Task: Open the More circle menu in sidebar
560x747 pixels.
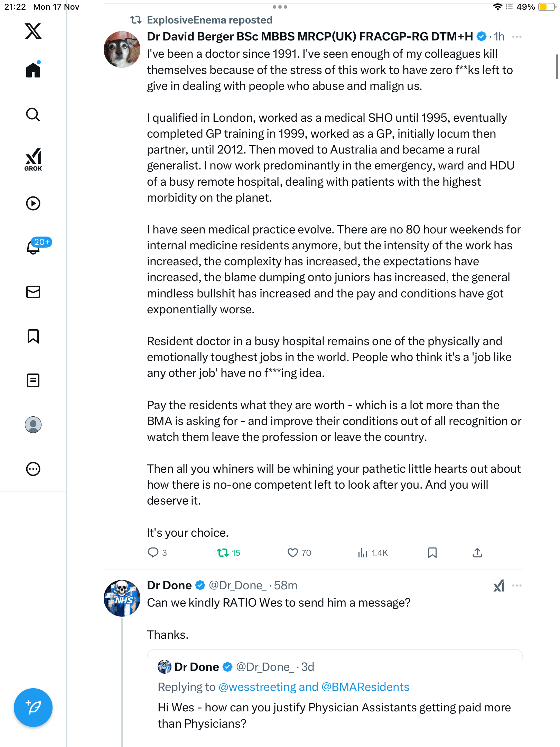Action: point(33,469)
